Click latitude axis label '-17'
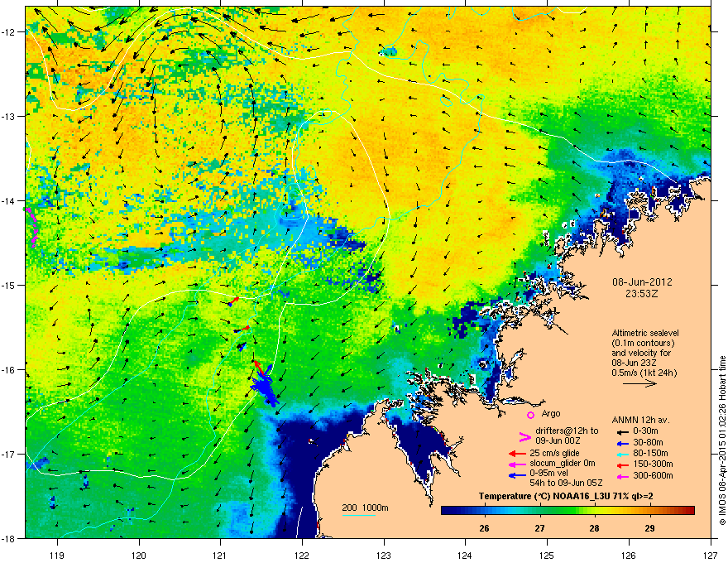 (x=8, y=454)
